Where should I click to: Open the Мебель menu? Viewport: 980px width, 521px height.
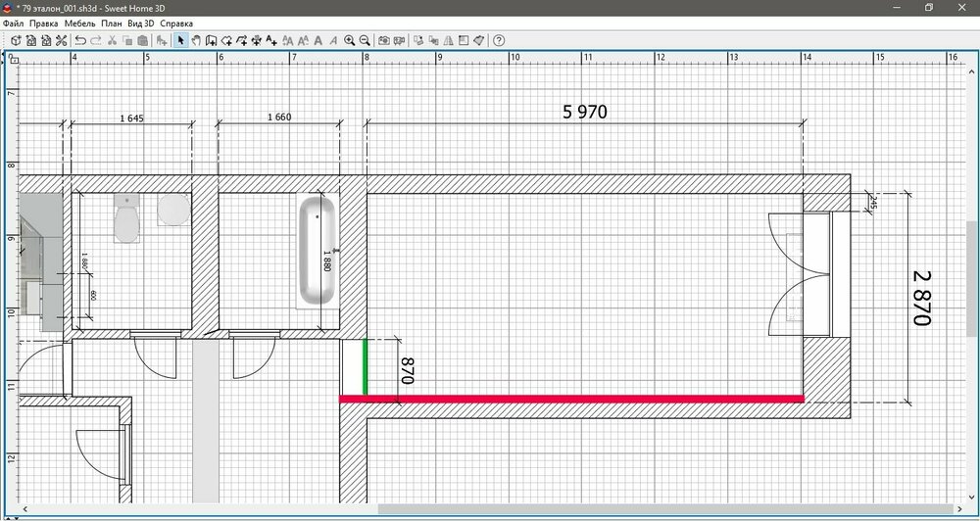pyautogui.click(x=79, y=23)
